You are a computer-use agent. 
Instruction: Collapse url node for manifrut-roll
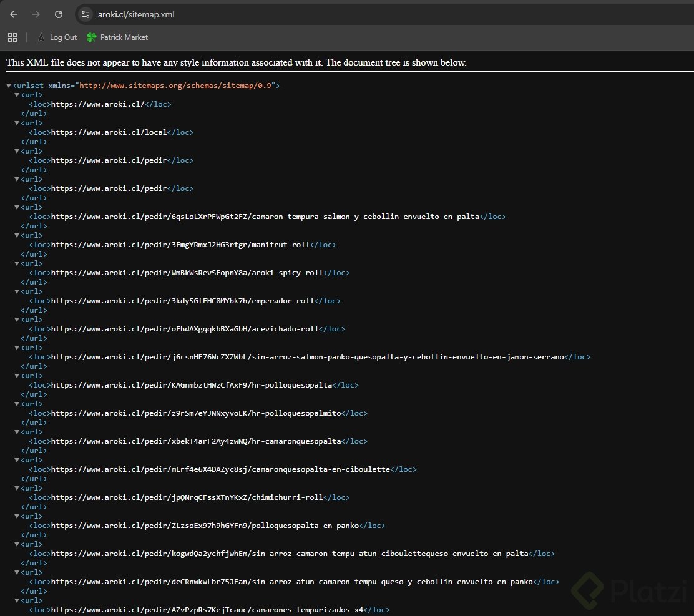click(x=17, y=235)
